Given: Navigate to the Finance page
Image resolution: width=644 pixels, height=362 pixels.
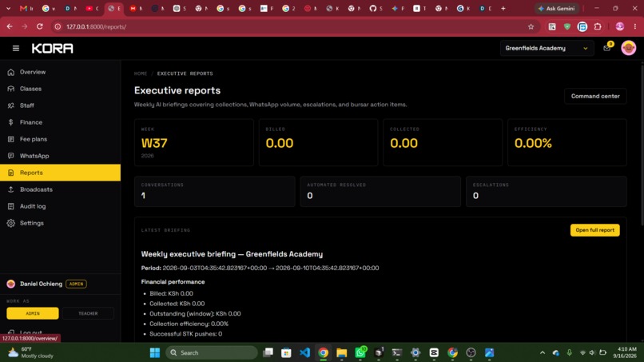Looking at the screenshot, I should (61, 122).
